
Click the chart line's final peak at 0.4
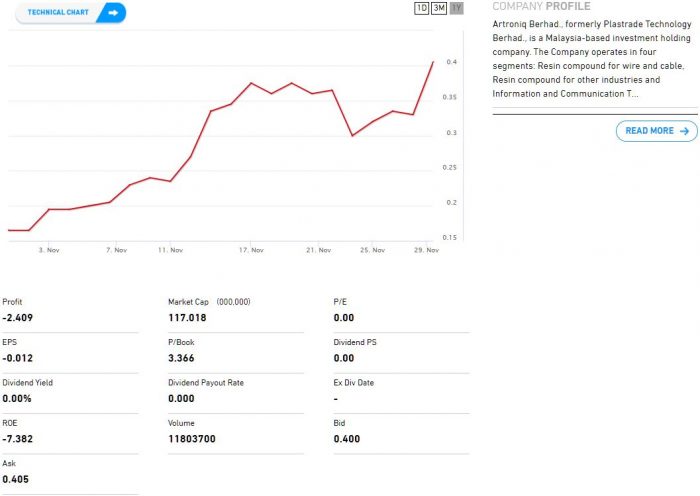433,62
